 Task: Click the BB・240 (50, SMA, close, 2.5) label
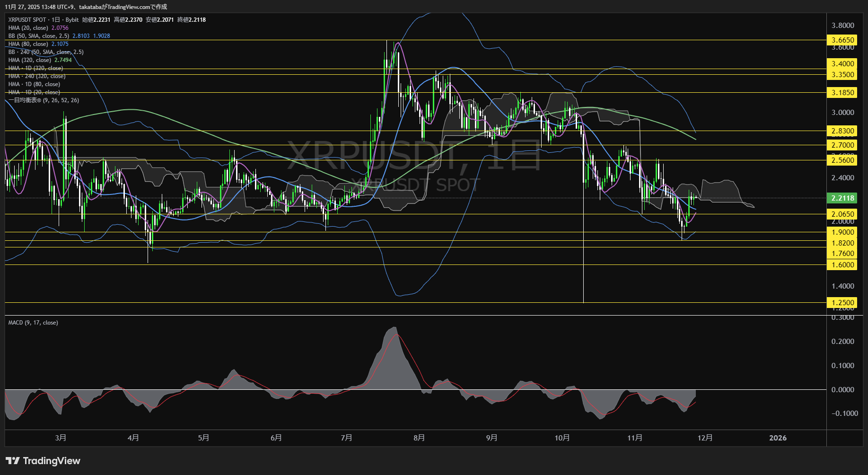point(45,52)
